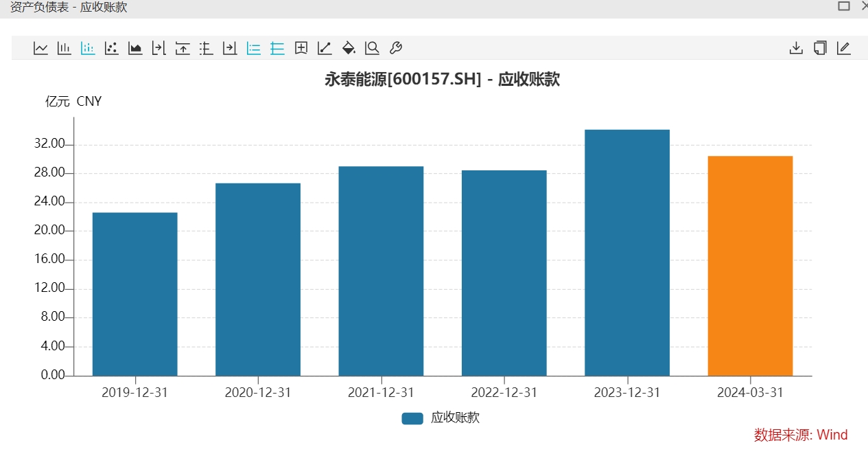Click the 2020-12-31 axis label
Image resolution: width=868 pixels, height=454 pixels.
[x=258, y=393]
